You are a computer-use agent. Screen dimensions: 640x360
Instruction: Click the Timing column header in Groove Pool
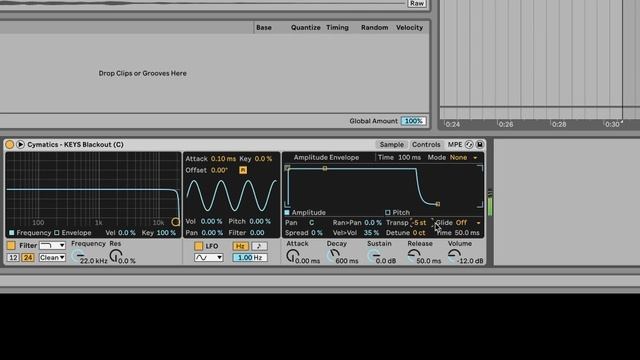pos(337,27)
